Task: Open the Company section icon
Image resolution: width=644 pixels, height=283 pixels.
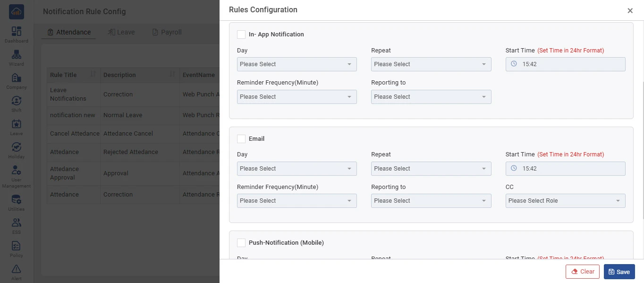Action: (x=17, y=78)
